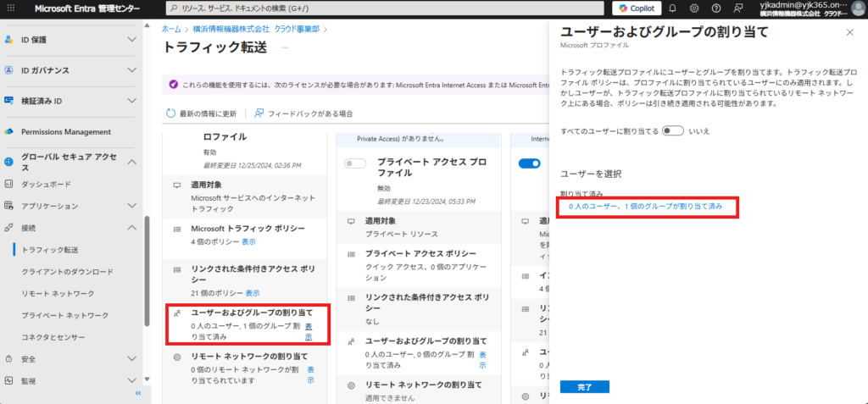Image resolution: width=868 pixels, height=404 pixels.
Task: Expand the ID 保護 section
Action: point(131,39)
